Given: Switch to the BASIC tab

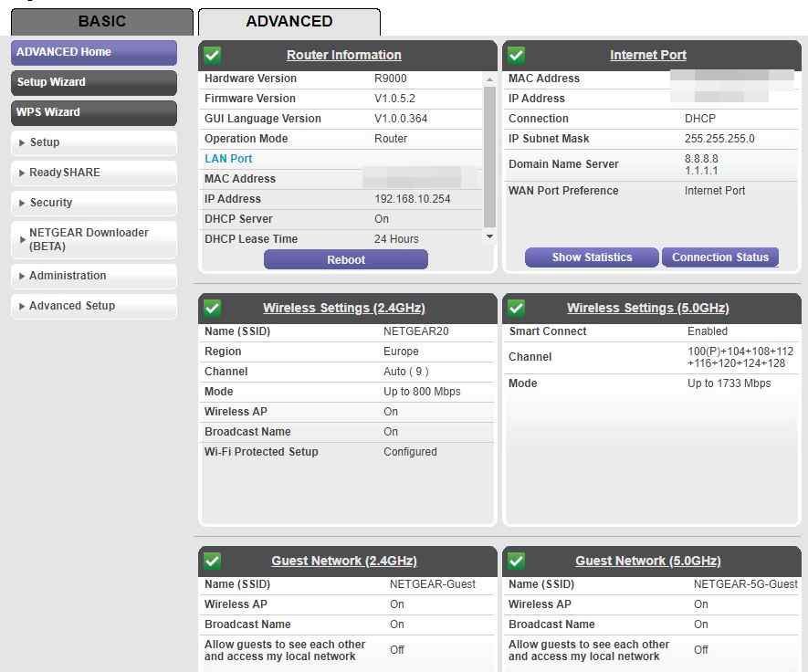Looking at the screenshot, I should [101, 21].
